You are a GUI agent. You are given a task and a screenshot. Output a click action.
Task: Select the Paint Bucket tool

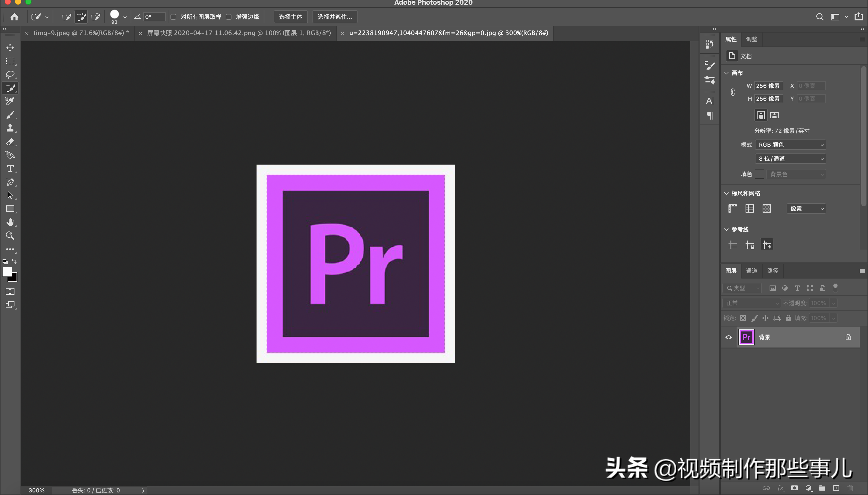click(x=10, y=155)
